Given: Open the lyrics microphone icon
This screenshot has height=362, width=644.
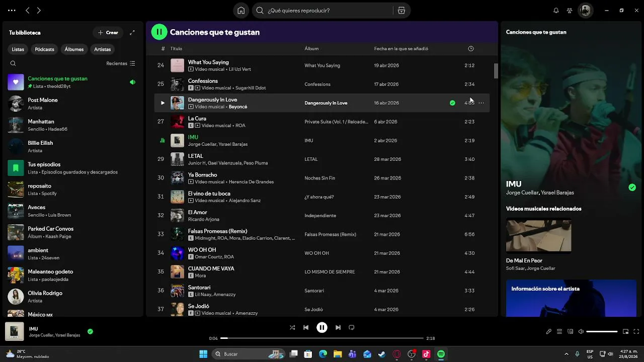Looking at the screenshot, I should [548, 331].
